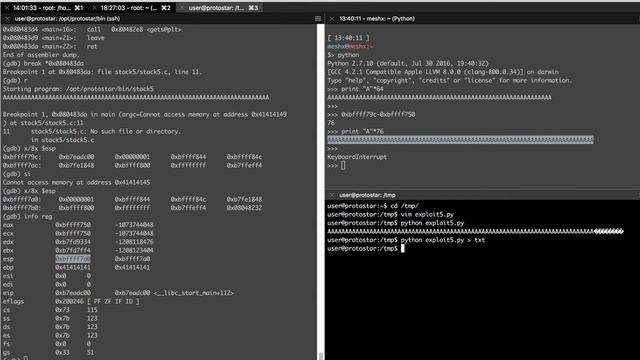Click the 0xbffff79c memory dump row
The height and width of the screenshot is (360, 640).
click(132, 157)
